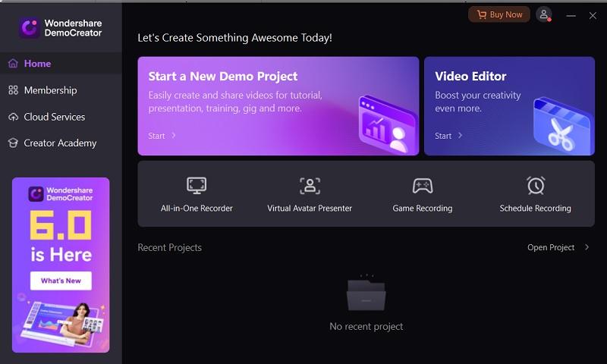Click the What's New banner button
Screen dimensions: 607x364
coord(61,281)
